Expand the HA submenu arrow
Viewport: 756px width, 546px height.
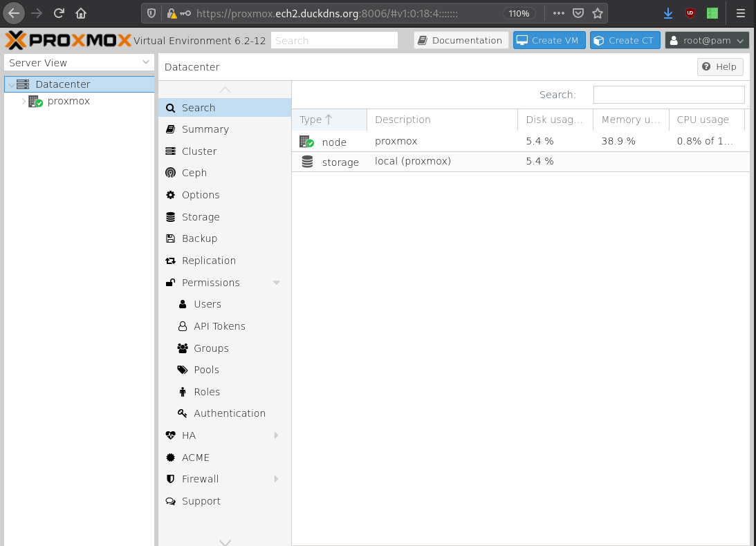pos(276,435)
